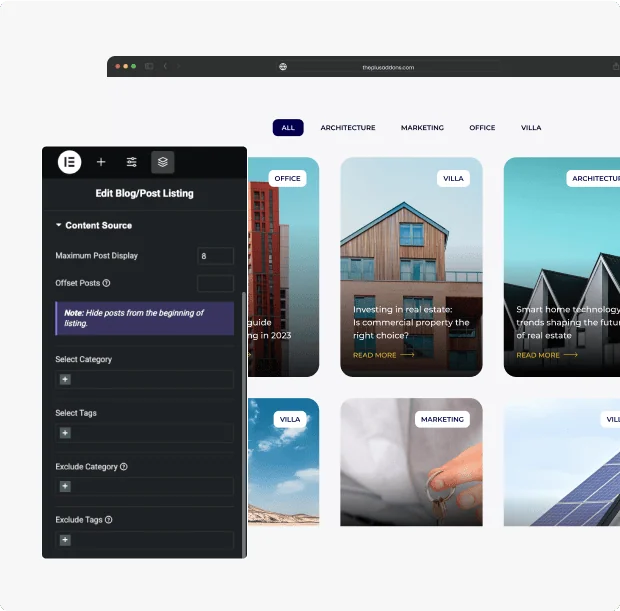
Task: Open the hand holding keys thumbnail
Action: click(x=411, y=462)
